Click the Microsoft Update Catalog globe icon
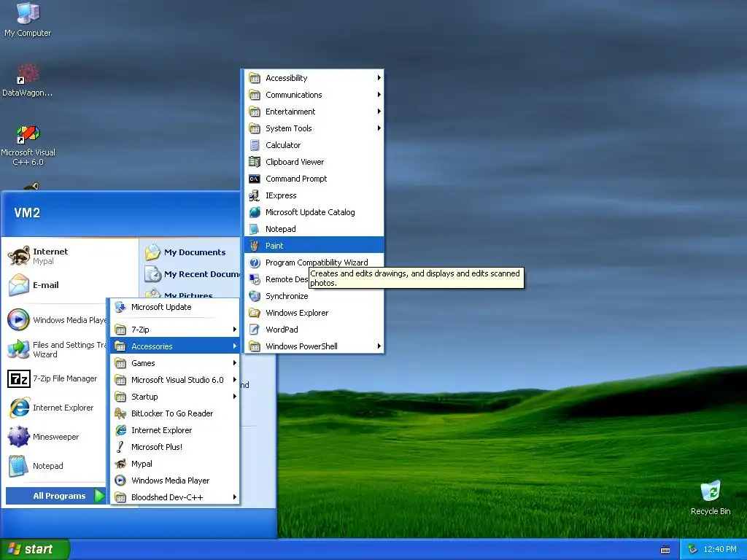Image resolution: width=747 pixels, height=560 pixels. tap(255, 212)
